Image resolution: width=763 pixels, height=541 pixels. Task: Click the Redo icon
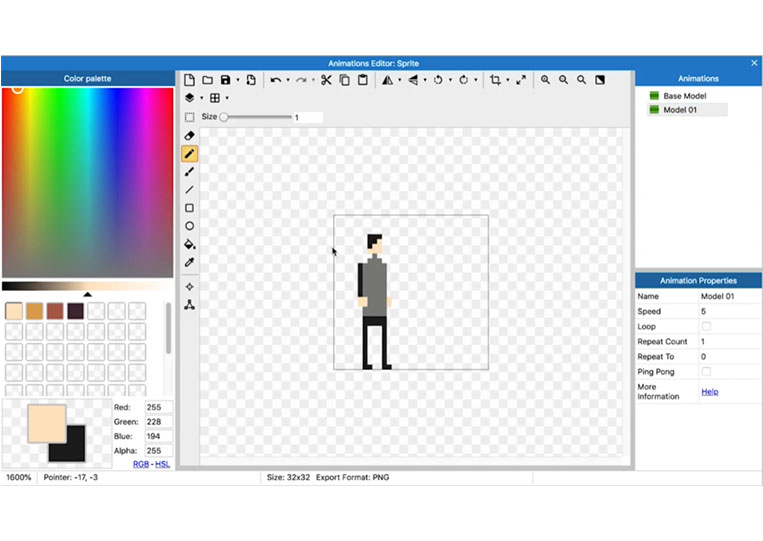tap(301, 80)
